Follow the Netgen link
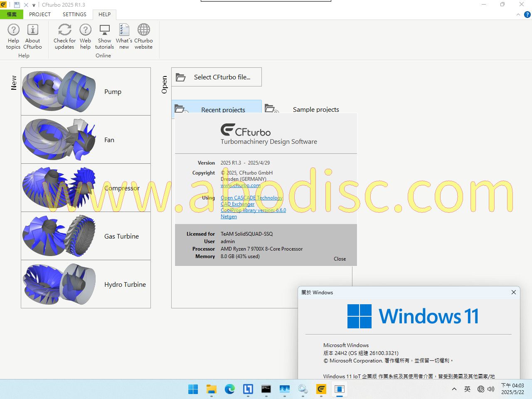The image size is (532, 399). pos(229,217)
